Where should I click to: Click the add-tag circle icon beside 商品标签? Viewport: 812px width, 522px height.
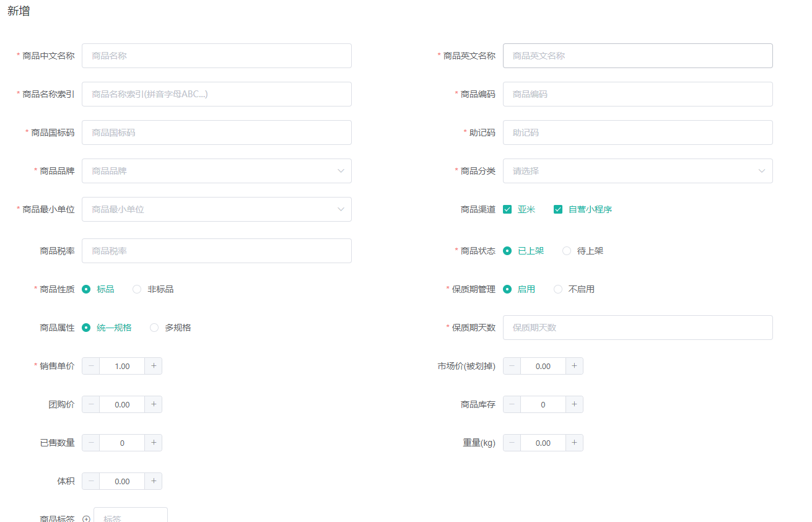86,519
